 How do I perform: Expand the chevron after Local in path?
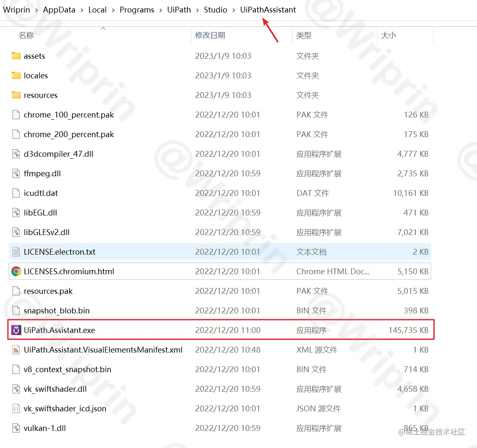(x=113, y=10)
